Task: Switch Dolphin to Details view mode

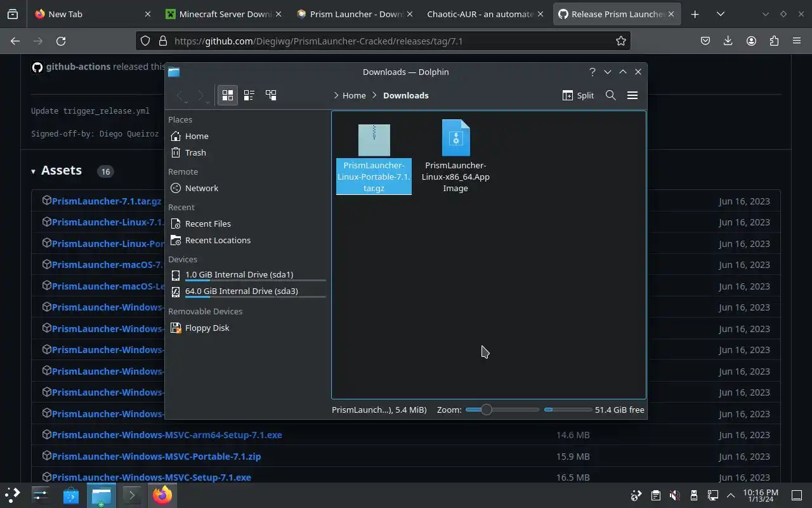Action: pyautogui.click(x=271, y=95)
